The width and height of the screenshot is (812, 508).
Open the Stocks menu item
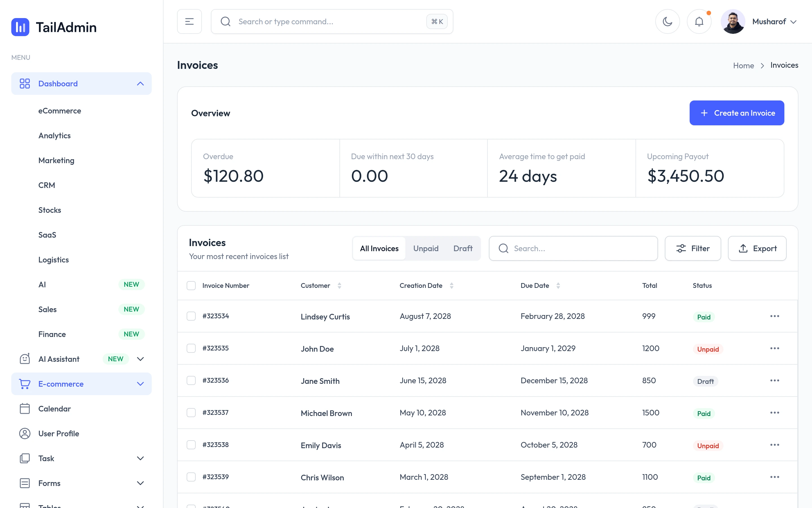[x=50, y=210]
